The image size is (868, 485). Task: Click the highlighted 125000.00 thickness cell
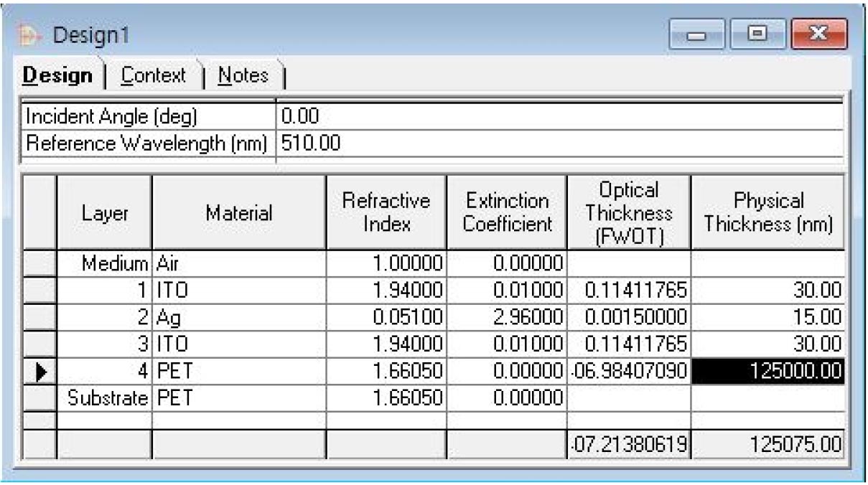[766, 372]
